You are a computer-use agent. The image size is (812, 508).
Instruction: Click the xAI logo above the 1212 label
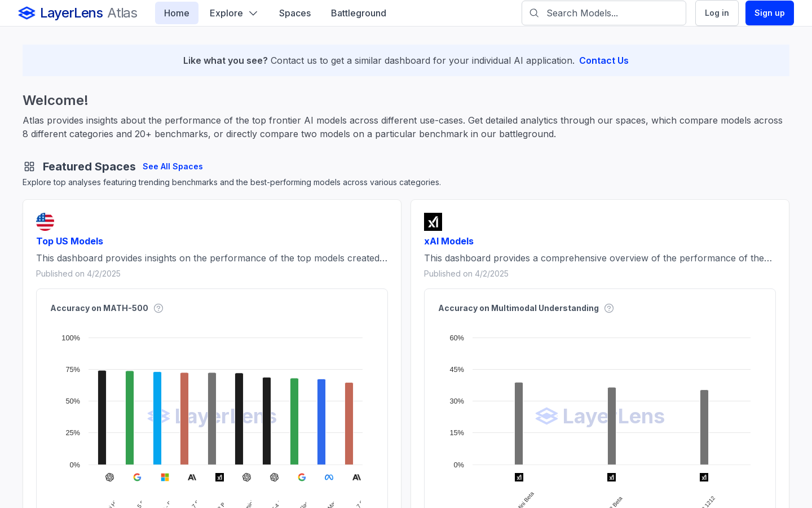(x=704, y=478)
